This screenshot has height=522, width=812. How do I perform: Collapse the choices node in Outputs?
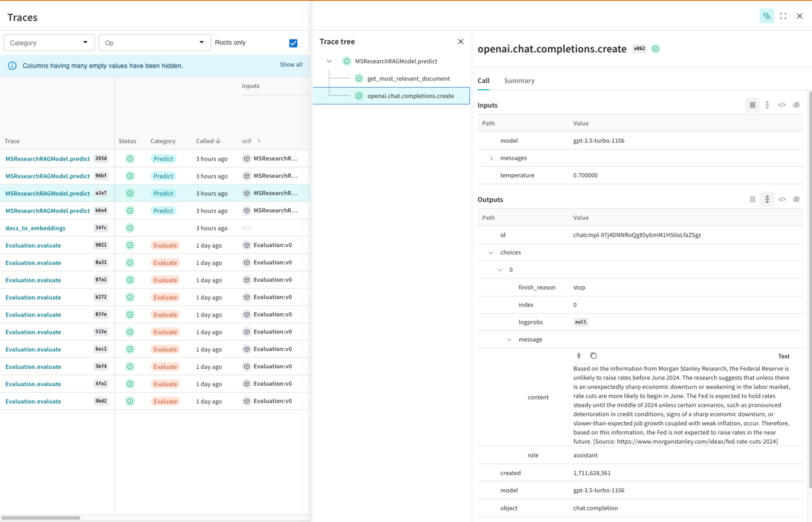coord(491,253)
